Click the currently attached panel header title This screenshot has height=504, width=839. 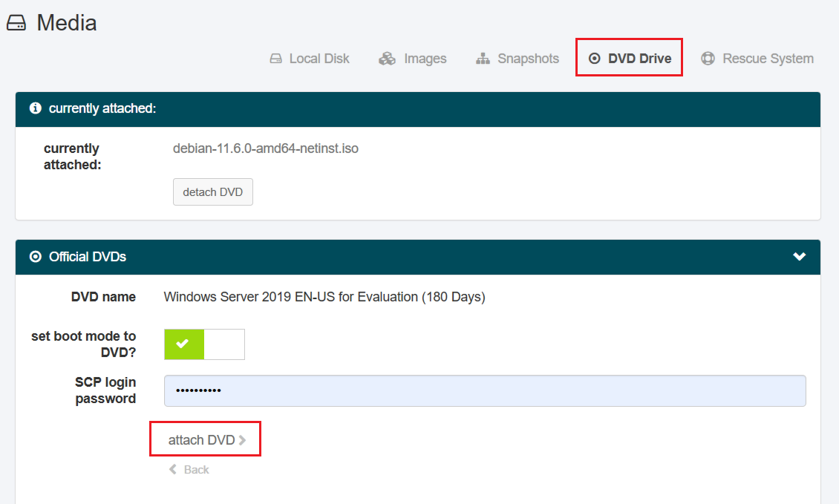click(x=102, y=108)
